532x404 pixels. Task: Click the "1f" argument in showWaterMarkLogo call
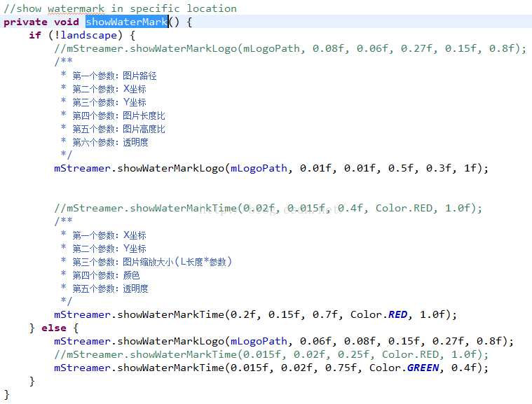470,169
